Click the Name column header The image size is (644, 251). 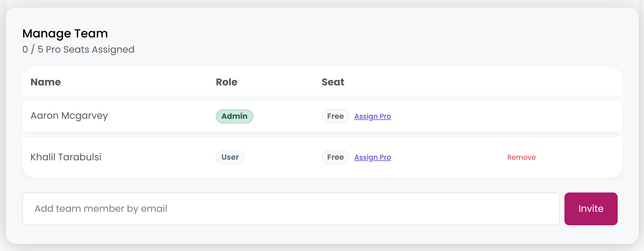pos(46,82)
